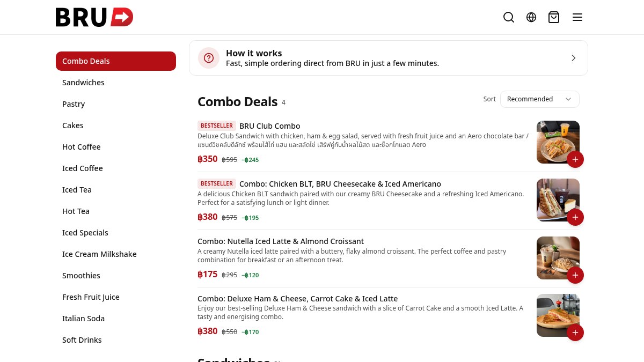Go to Iced Specials category

tap(116, 233)
